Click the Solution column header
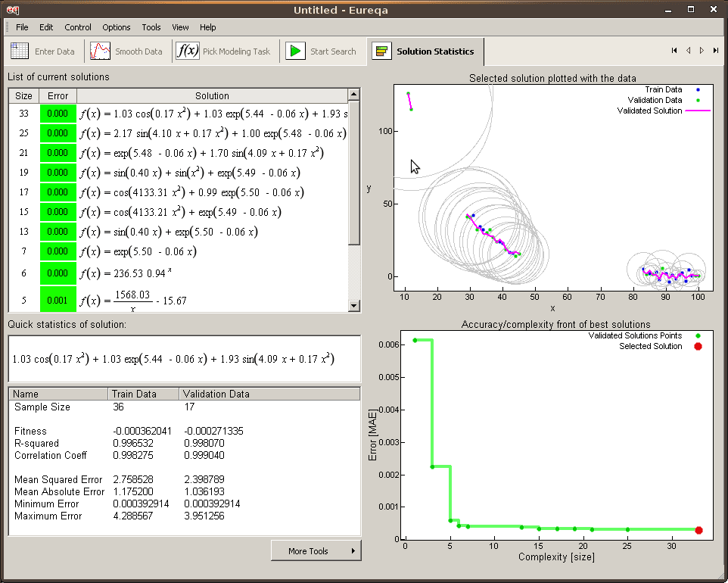Screen dimensions: 728x583 (212, 95)
